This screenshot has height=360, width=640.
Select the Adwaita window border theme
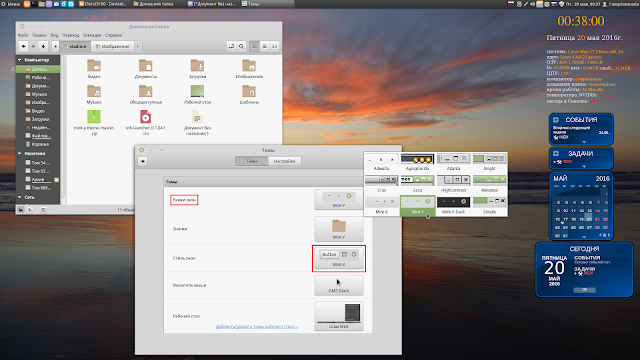coord(382,162)
